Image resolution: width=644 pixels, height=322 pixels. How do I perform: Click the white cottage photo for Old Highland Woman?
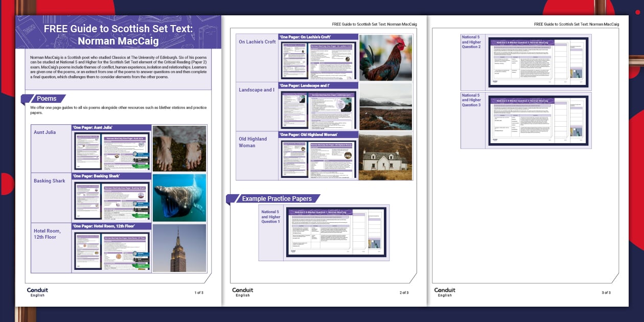click(385, 157)
